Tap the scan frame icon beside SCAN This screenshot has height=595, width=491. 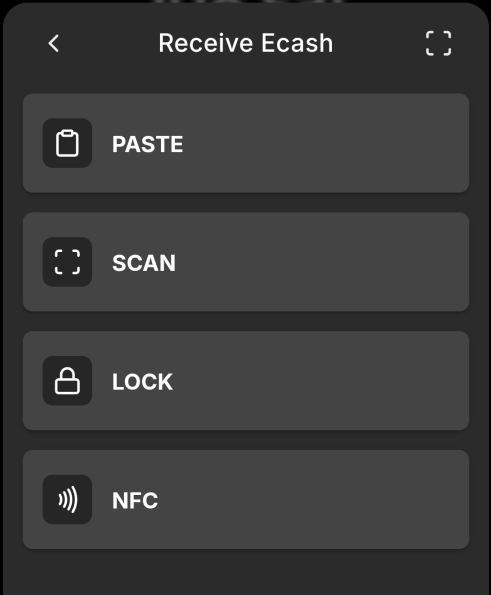pos(67,262)
